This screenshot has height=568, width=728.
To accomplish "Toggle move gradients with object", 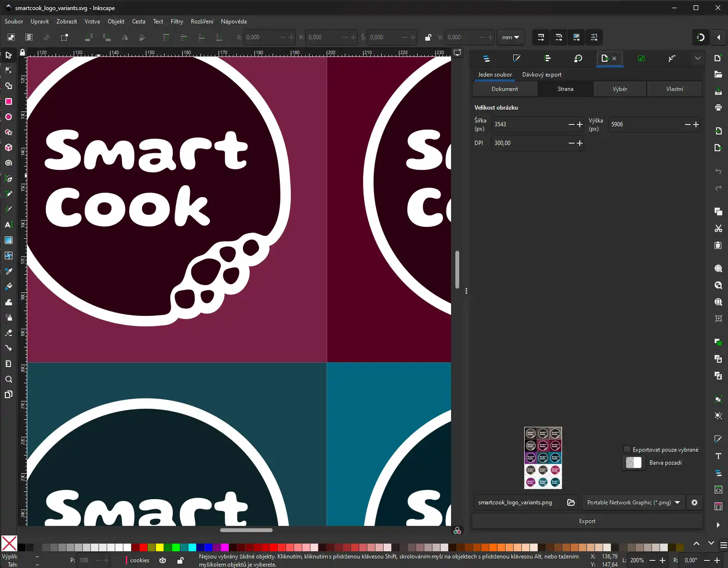I will pos(576,37).
